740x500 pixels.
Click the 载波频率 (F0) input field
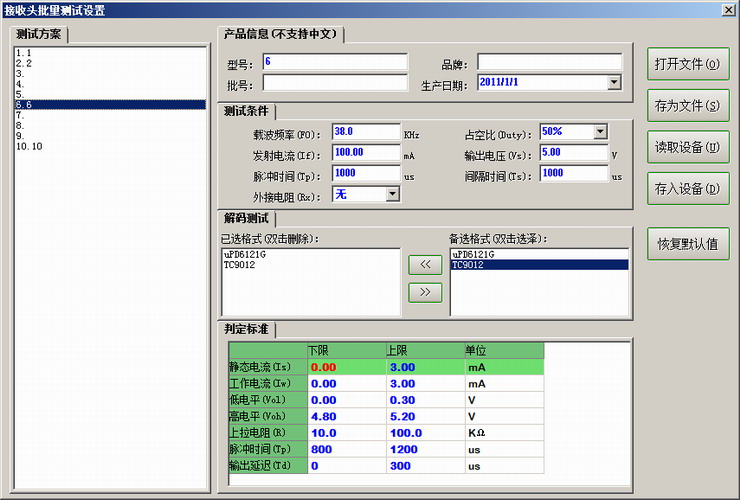(365, 132)
